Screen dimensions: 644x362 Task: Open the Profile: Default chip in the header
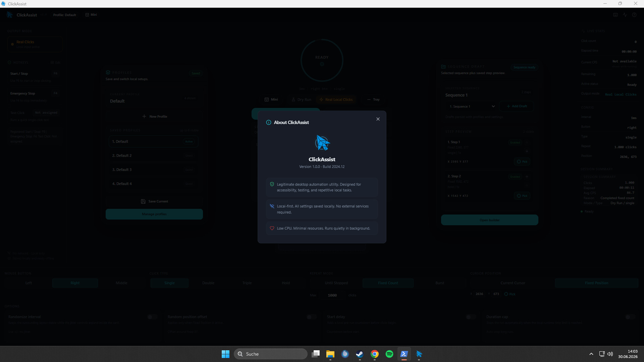pyautogui.click(x=64, y=15)
